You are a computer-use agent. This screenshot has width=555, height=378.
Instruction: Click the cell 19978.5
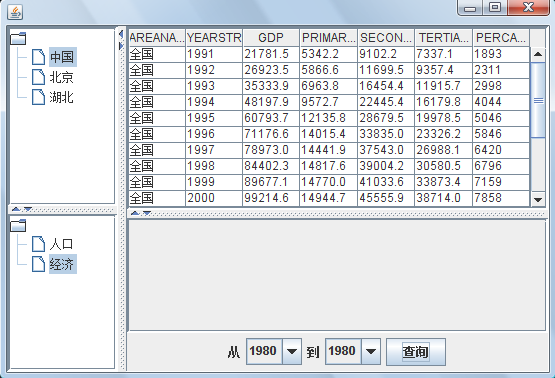(x=444, y=118)
